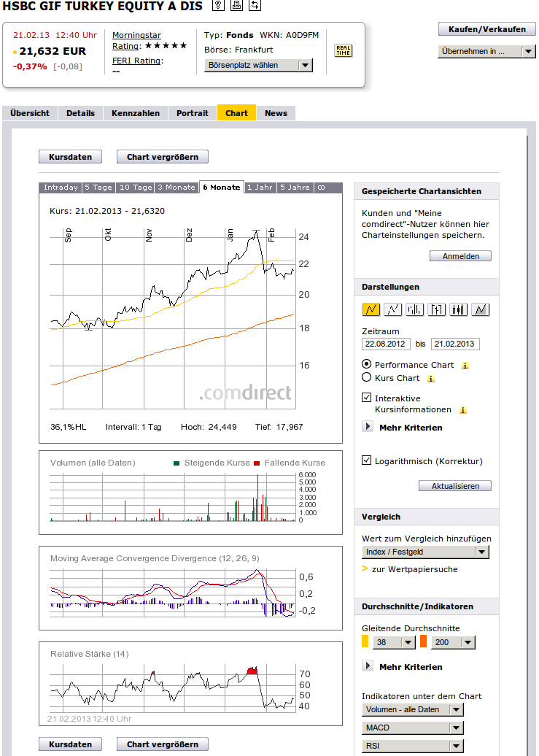Select the bar chart display icon
539x756 pixels.
(414, 309)
